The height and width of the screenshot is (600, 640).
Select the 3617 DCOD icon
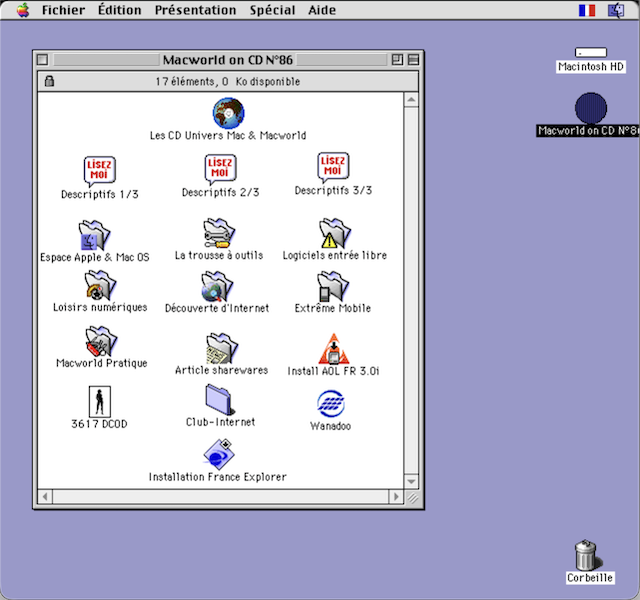(100, 402)
